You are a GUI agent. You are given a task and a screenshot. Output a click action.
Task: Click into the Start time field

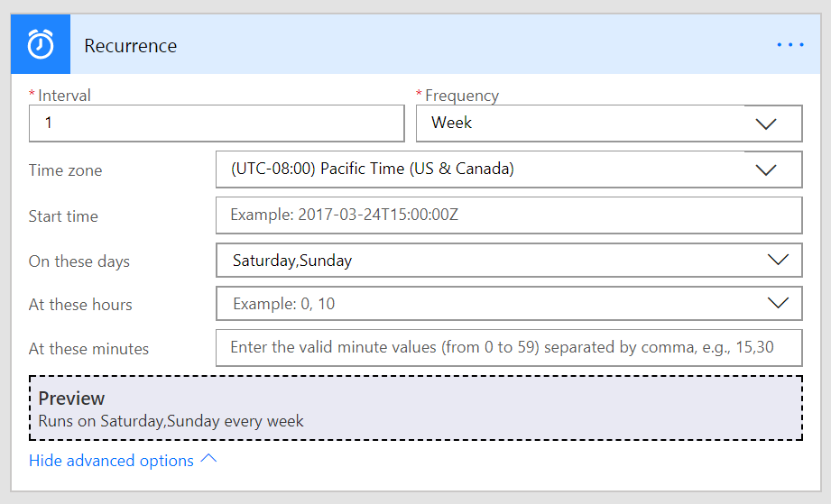508,215
